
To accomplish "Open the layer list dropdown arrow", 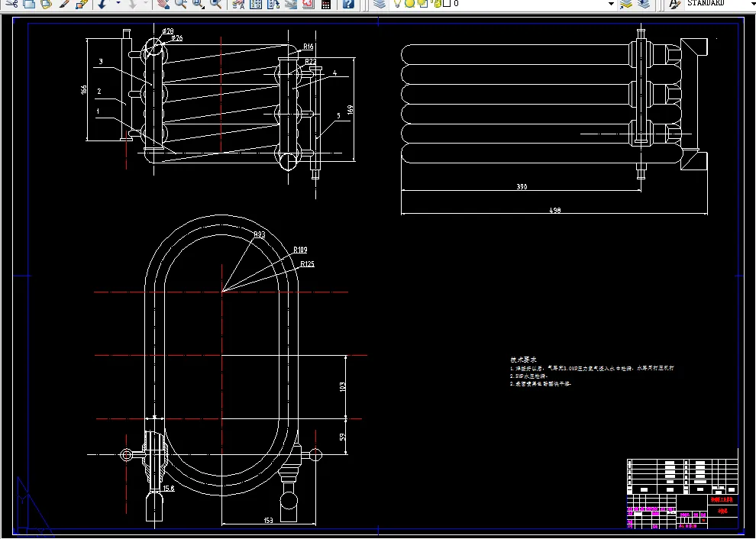I will (611, 3).
